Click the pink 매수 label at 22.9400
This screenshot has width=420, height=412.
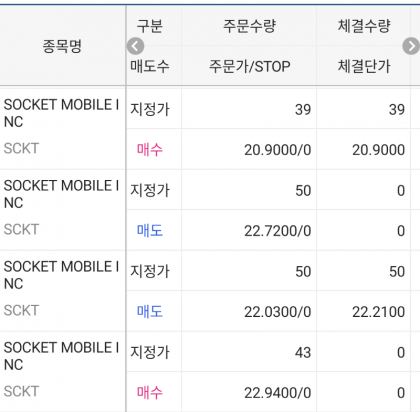click(150, 393)
